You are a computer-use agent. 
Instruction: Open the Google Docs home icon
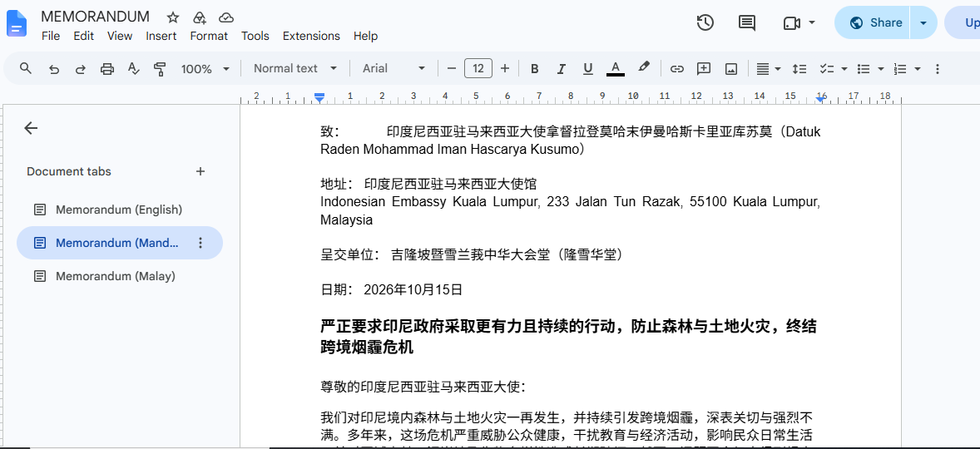click(16, 24)
